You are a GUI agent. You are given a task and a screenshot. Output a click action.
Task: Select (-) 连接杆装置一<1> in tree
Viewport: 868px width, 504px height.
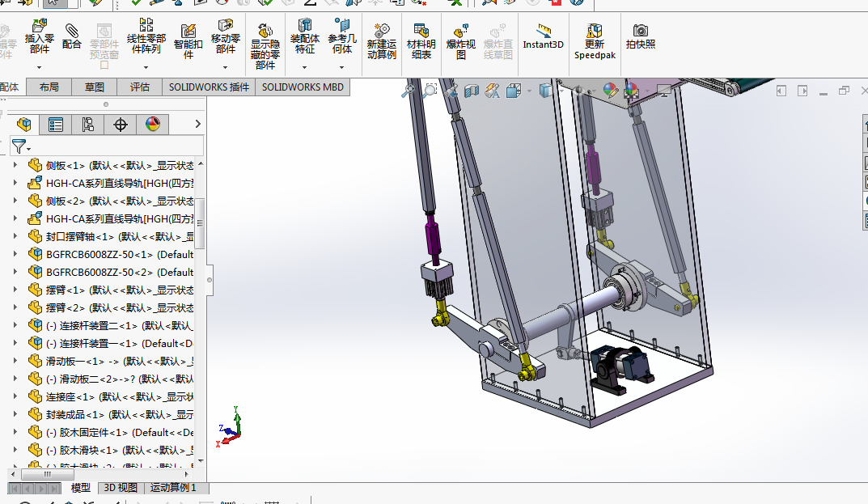111,343
